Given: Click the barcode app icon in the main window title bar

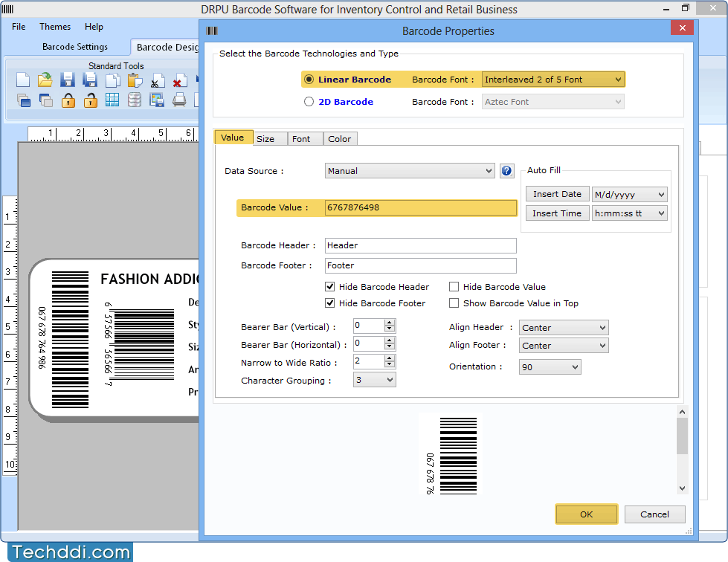Looking at the screenshot, I should (x=8, y=9).
